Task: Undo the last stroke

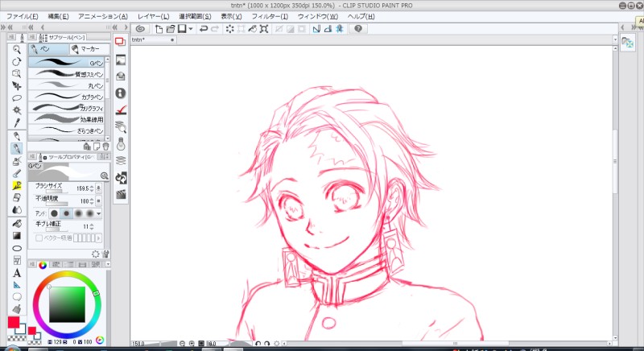Action: 204,29
